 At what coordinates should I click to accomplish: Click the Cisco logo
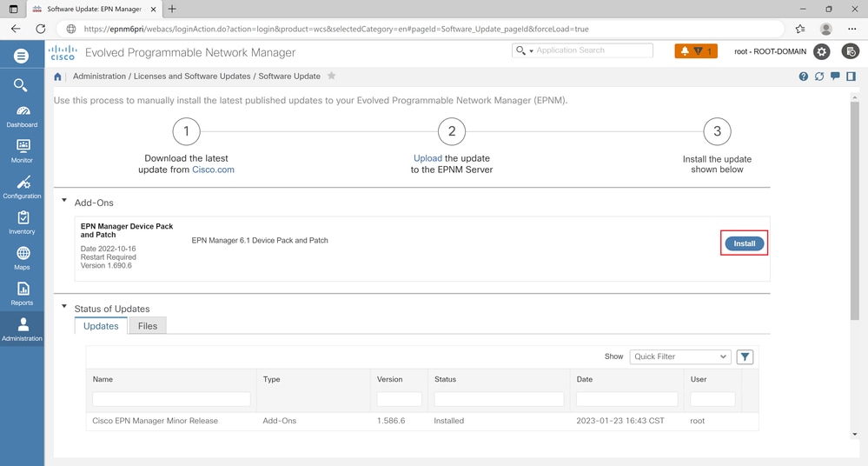coord(63,53)
